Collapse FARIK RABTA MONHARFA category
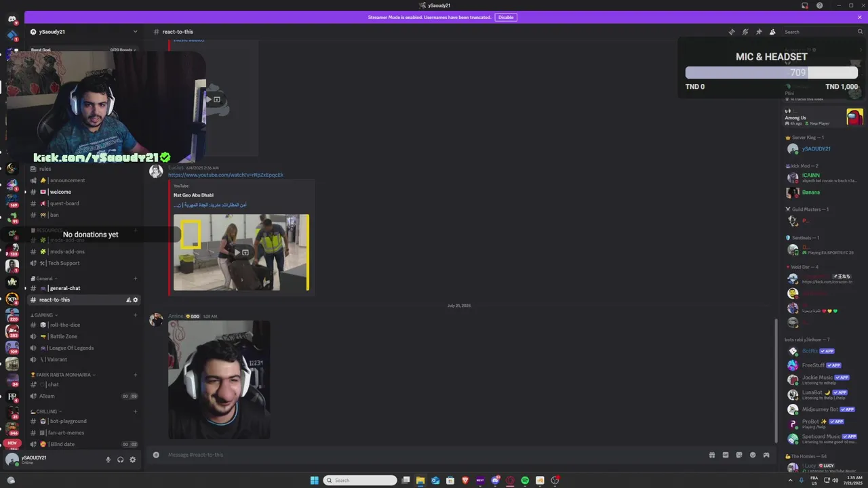Image resolution: width=868 pixels, height=488 pixels. tap(62, 375)
